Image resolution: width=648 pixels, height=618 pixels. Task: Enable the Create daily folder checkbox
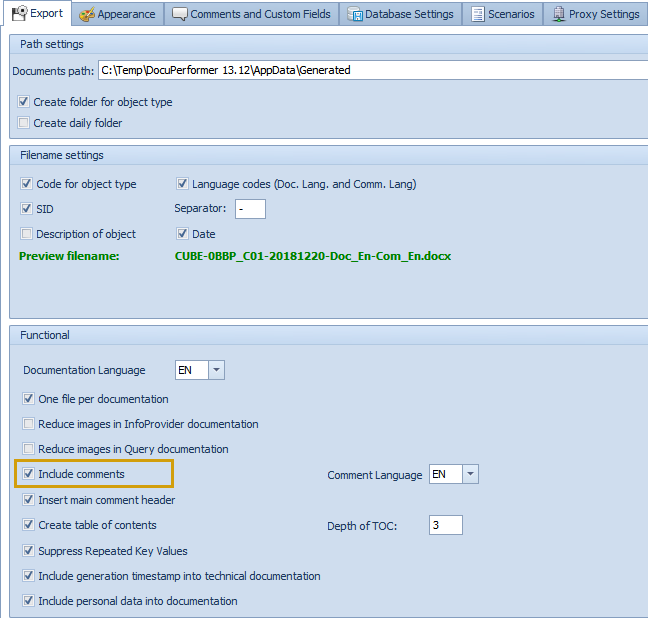[24, 123]
